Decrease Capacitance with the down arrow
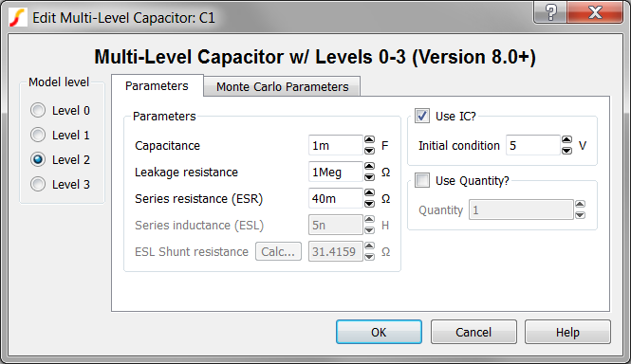The image size is (631, 364). 369,151
